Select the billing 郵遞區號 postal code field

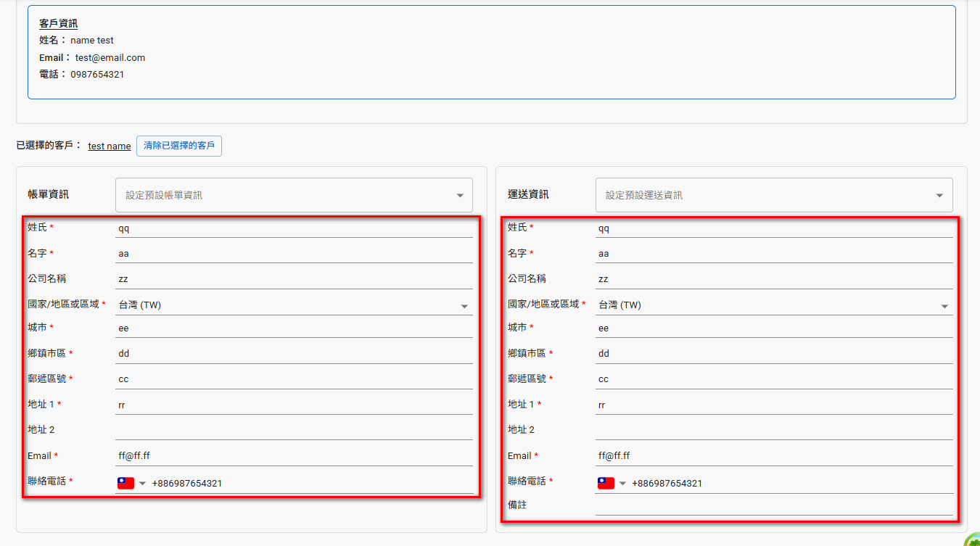(x=290, y=379)
